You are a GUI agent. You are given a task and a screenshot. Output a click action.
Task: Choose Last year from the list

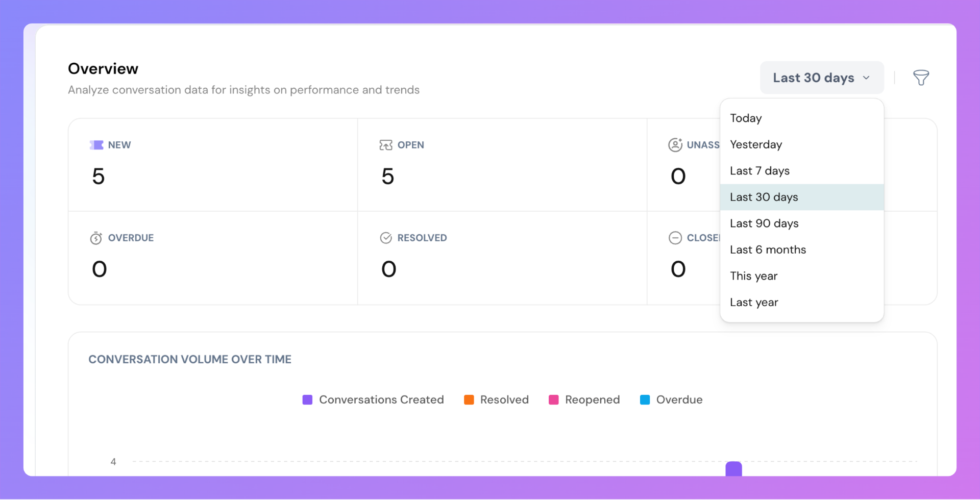point(754,303)
